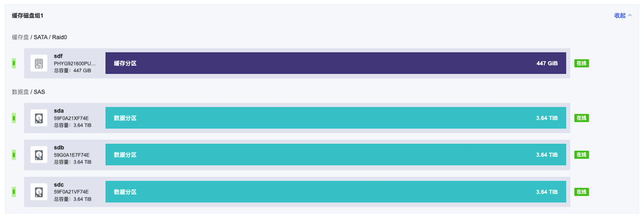
Task: Click the purple 缓存分区 447 GiB bar
Action: coord(335,63)
